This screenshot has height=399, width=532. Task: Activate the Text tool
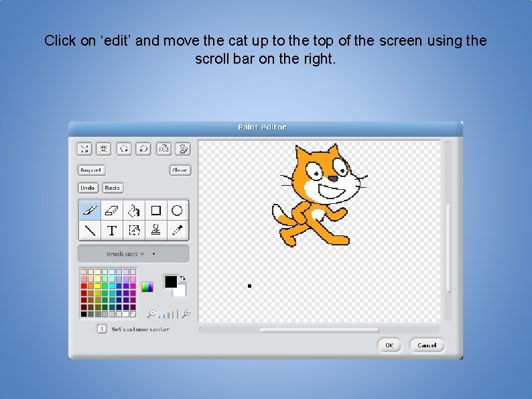tap(112, 231)
